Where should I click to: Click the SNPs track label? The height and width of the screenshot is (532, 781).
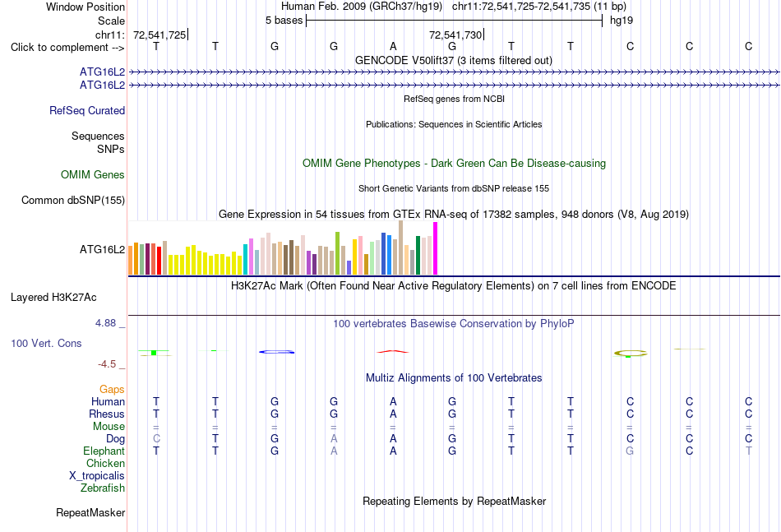point(111,149)
